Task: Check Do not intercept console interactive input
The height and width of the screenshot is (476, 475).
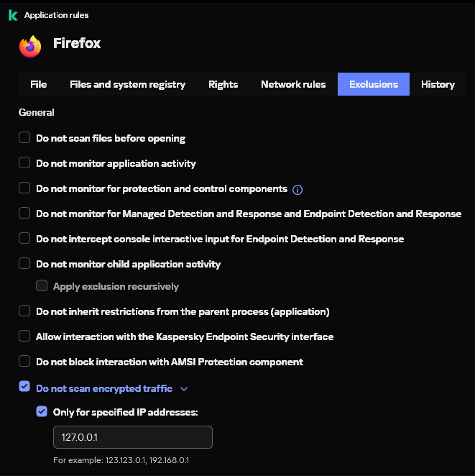Action: (x=24, y=239)
